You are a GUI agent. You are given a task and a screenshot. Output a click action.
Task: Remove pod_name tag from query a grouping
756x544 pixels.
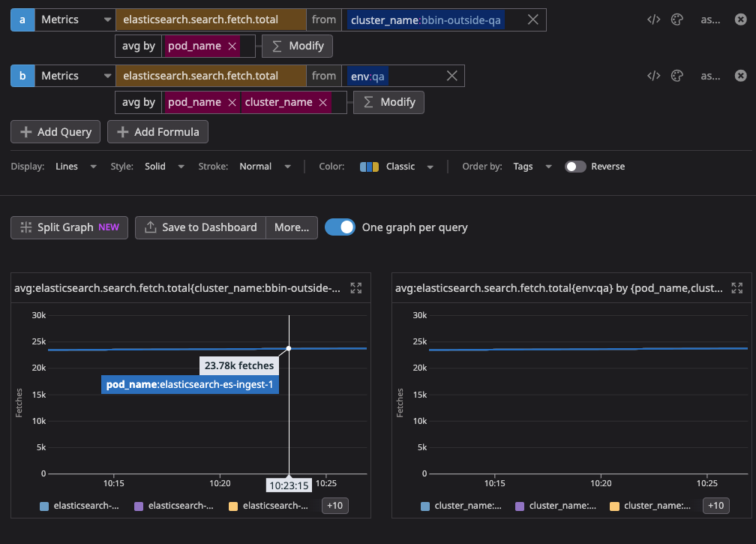coord(232,46)
